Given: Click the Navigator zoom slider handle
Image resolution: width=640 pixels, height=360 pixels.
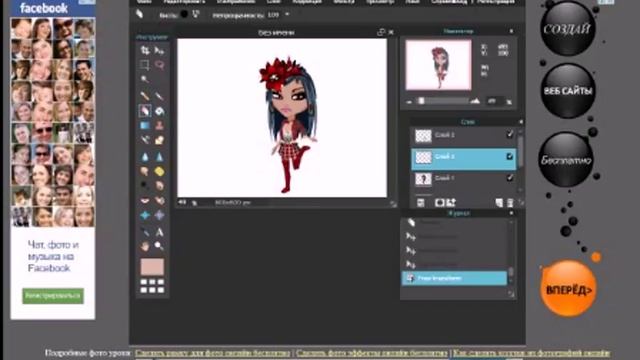Looking at the screenshot, I should coord(422,101).
